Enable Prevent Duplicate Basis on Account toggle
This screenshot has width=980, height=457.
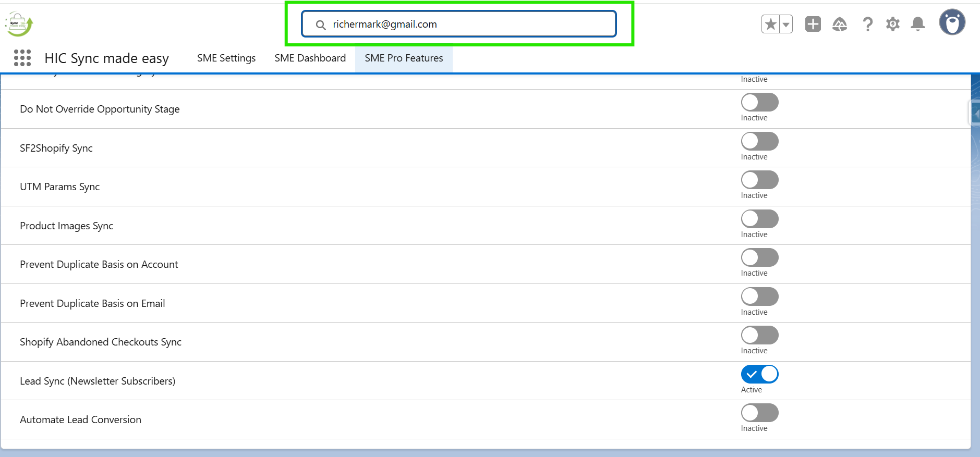tap(760, 257)
